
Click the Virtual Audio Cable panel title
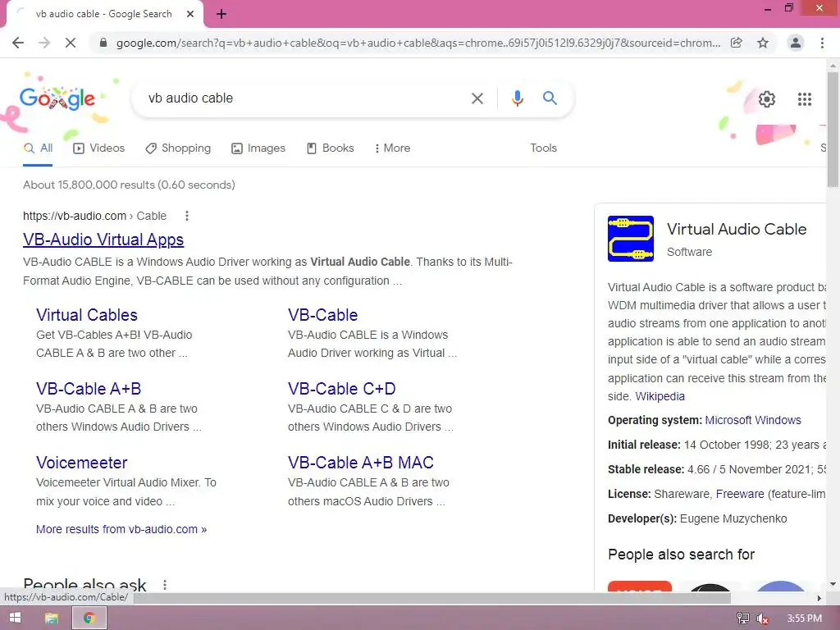737,229
